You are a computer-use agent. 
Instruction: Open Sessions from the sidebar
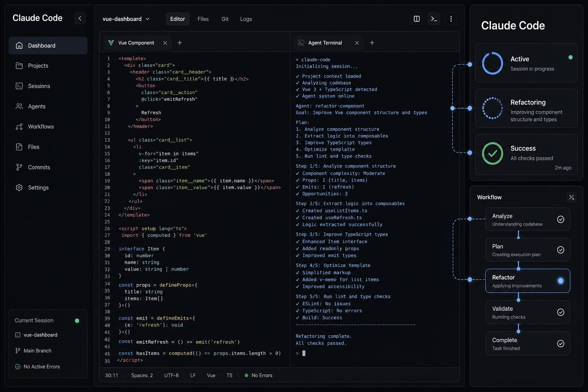click(x=48, y=86)
